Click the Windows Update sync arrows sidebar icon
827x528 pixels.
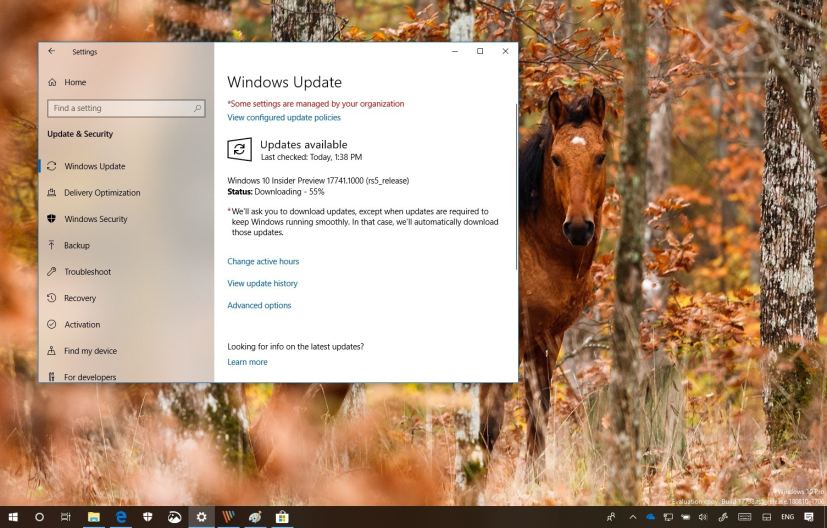[52, 166]
